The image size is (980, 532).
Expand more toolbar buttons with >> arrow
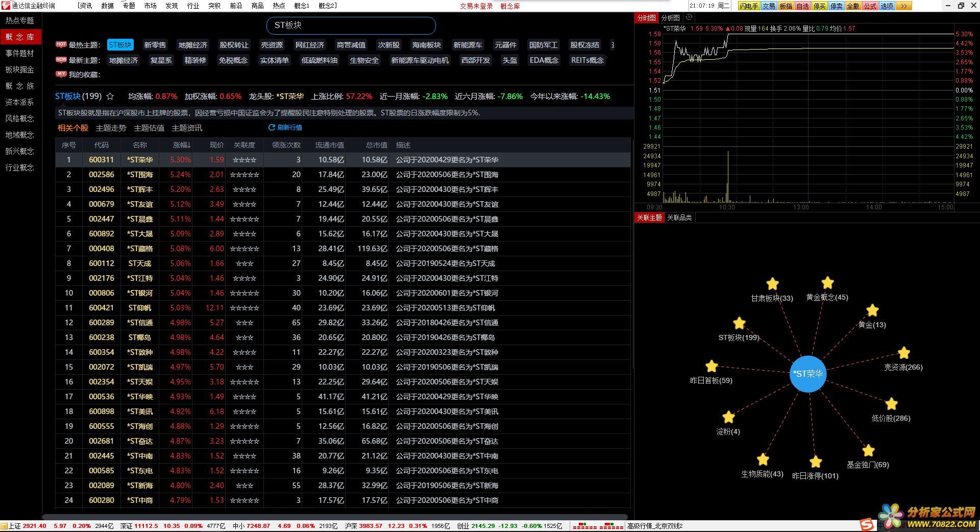[x=903, y=6]
